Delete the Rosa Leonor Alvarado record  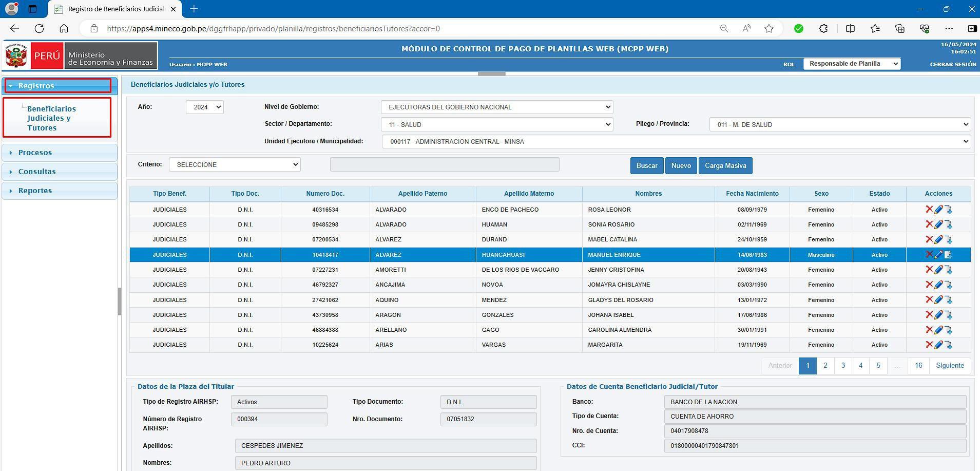(929, 210)
